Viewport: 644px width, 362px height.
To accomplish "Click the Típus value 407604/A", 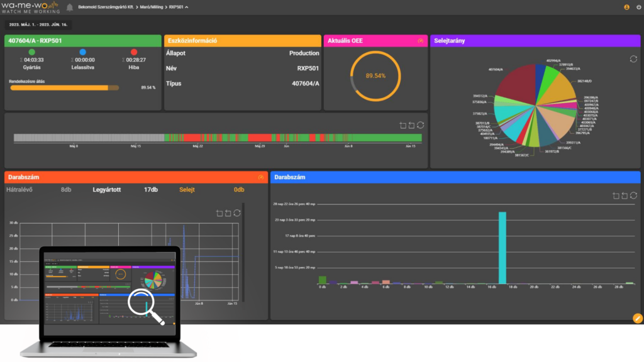I will pyautogui.click(x=306, y=84).
